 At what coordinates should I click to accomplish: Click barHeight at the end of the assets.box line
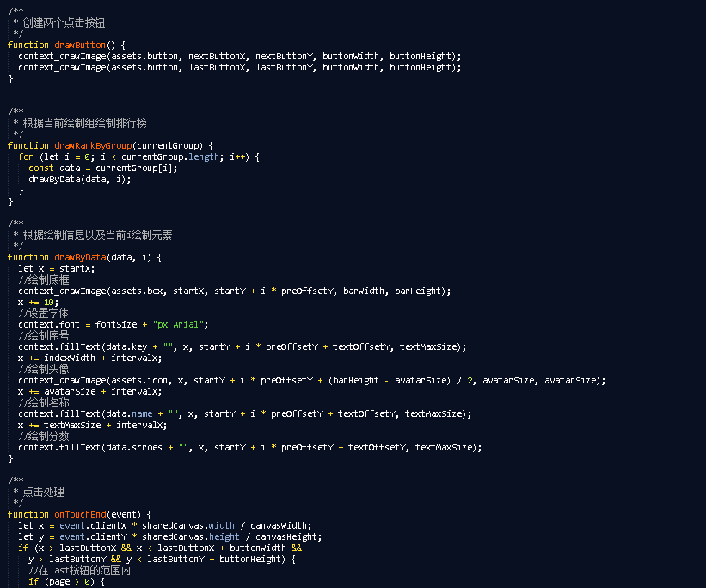417,291
